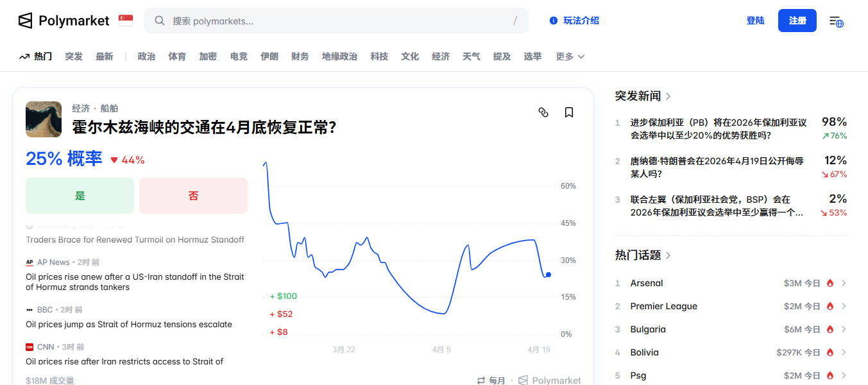
Task: Click the 注册 signup button
Action: click(x=797, y=21)
